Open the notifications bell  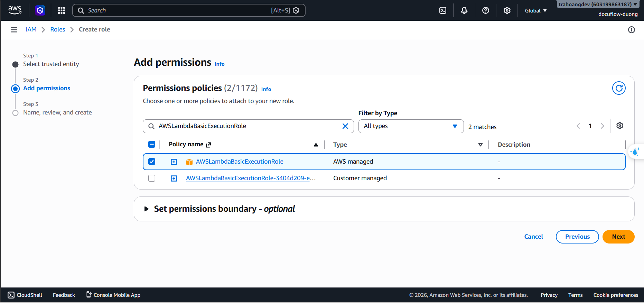[x=464, y=10]
